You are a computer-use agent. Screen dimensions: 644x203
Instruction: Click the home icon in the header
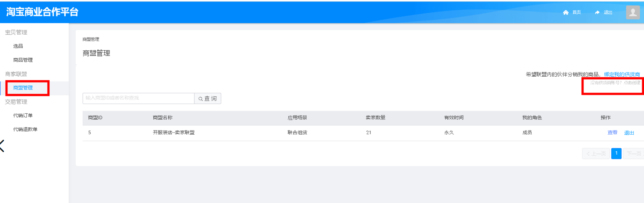click(x=566, y=12)
